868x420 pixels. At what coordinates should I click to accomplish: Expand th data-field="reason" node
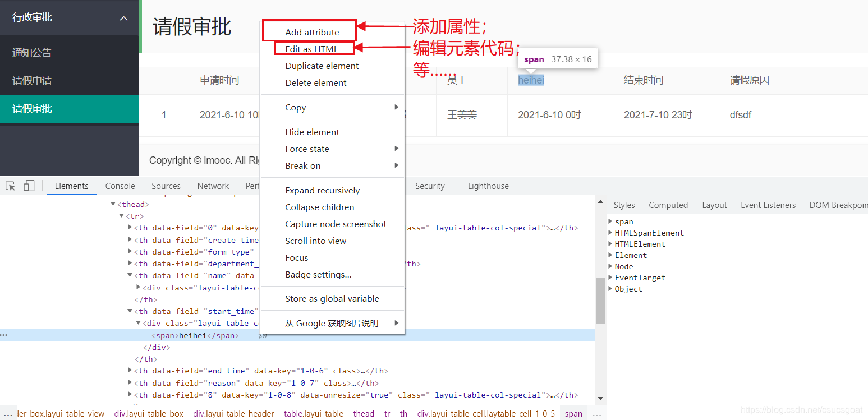coord(130,382)
